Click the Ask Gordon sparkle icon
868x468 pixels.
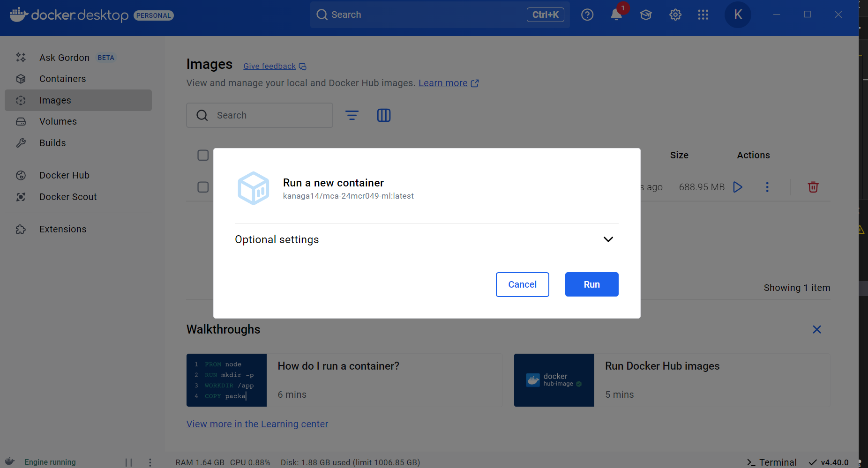[x=21, y=58]
